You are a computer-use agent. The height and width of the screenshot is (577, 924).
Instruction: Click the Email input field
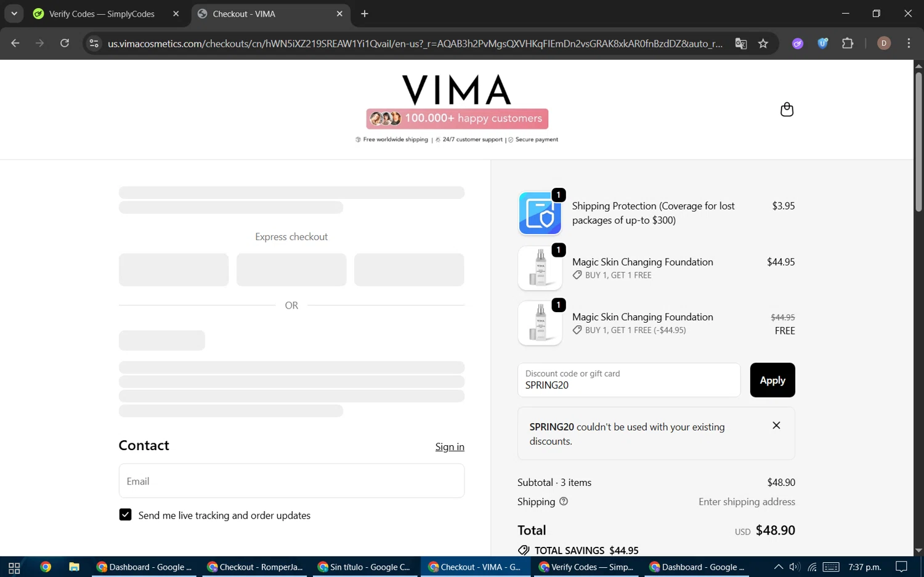click(x=291, y=481)
